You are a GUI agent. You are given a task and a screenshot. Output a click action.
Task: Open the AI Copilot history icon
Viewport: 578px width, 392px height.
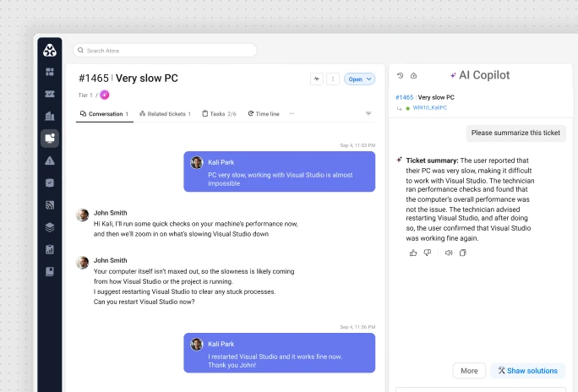(x=401, y=75)
